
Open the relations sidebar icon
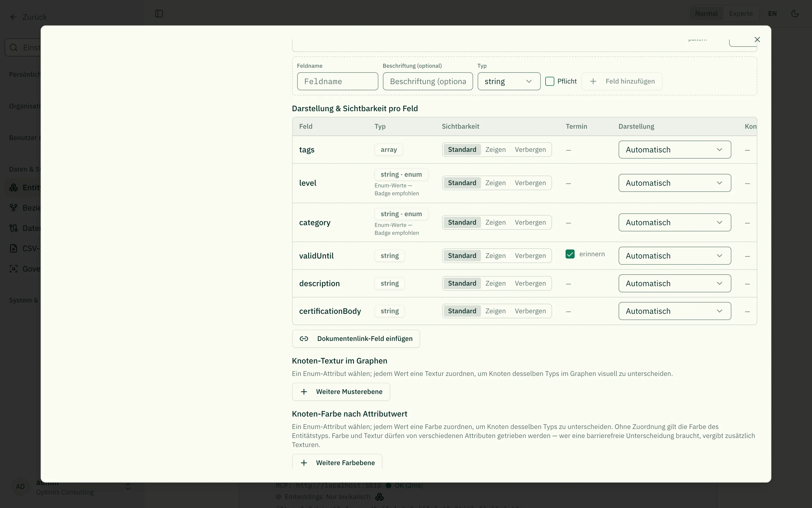pos(14,208)
